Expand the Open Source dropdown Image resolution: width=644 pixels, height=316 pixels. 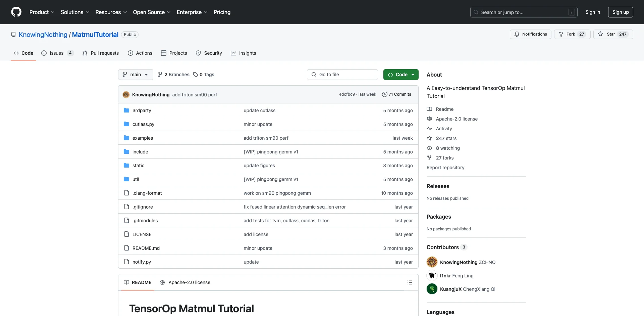[x=152, y=12]
